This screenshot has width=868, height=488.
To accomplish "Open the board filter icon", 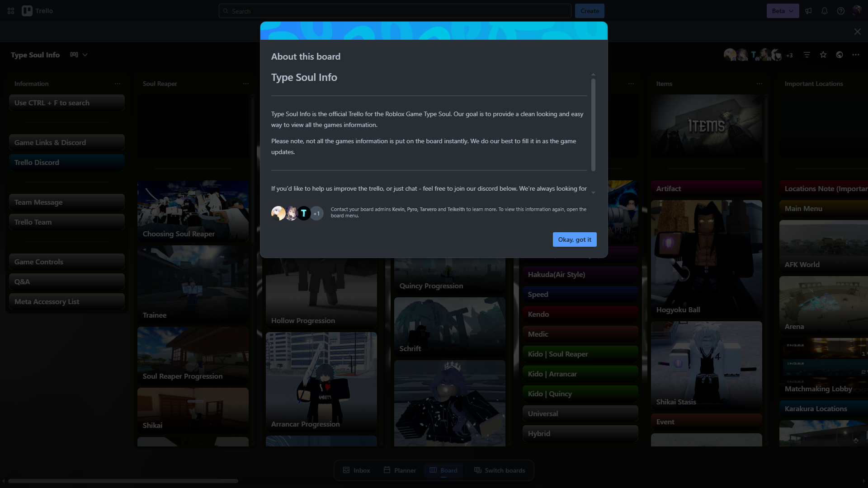I will tap(807, 55).
